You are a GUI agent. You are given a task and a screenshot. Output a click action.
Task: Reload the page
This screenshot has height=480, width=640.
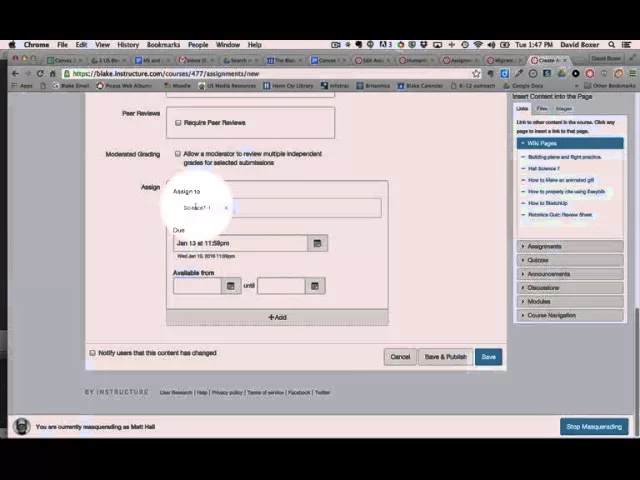click(40, 73)
